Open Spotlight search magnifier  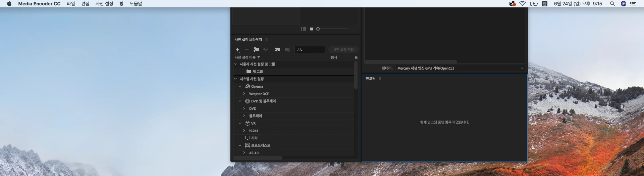point(612,4)
